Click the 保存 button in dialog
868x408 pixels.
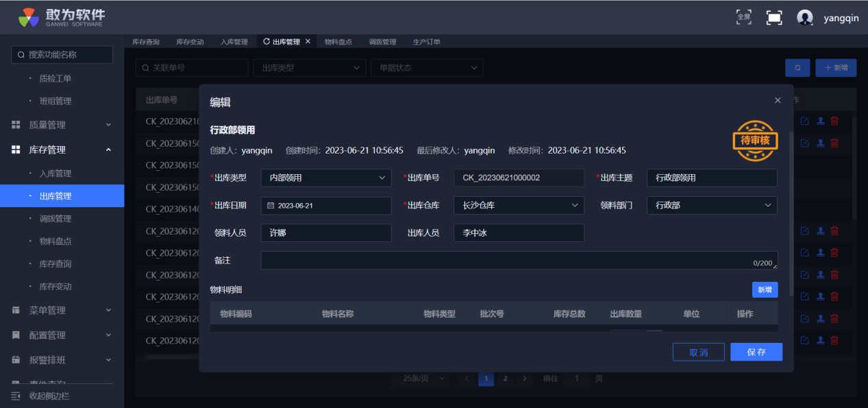click(x=756, y=352)
